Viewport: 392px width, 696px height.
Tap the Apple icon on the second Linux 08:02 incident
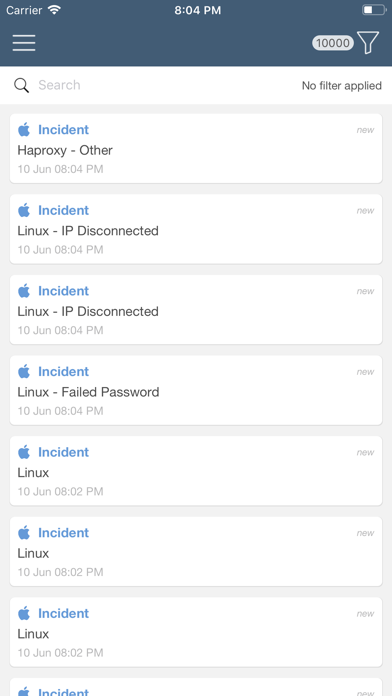[24, 533]
